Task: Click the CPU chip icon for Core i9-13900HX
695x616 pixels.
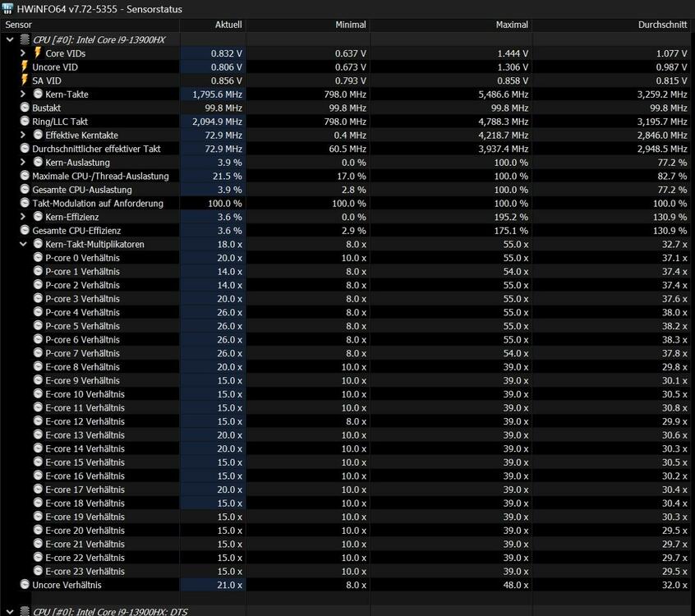Action: tap(25, 39)
